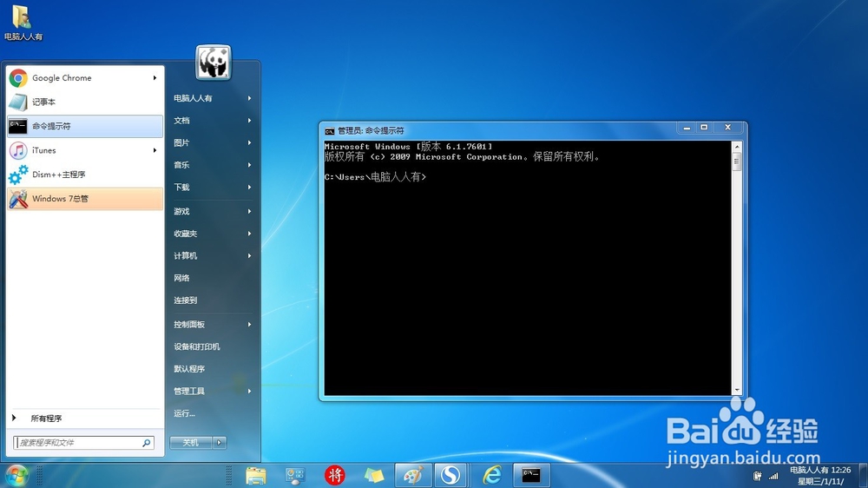The height and width of the screenshot is (488, 868).
Task: Open shutdown options arrow next to 关机
Action: [x=220, y=443]
